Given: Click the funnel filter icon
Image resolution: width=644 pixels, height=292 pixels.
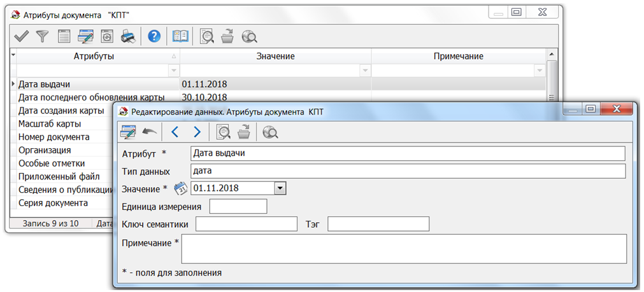Looking at the screenshot, I should click(x=43, y=37).
